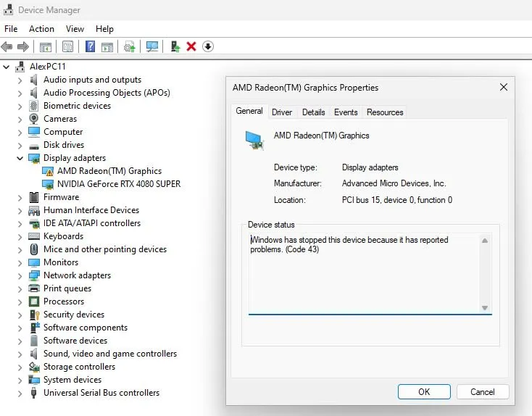Viewport: 532px width, 416px height.
Task: Expand IDE ATA/ATAPI controllers node
Action: 20,224
